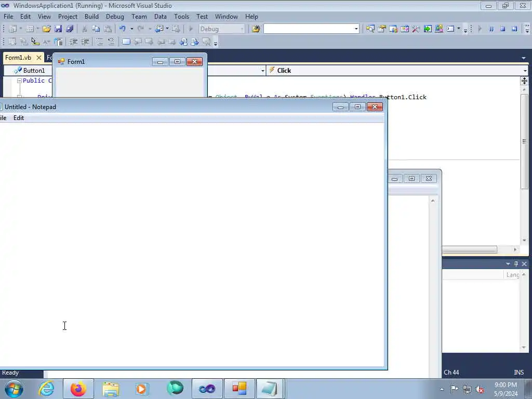This screenshot has width=532, height=399.
Task: Open the New Project dropdown arrow
Action: [x=20, y=29]
